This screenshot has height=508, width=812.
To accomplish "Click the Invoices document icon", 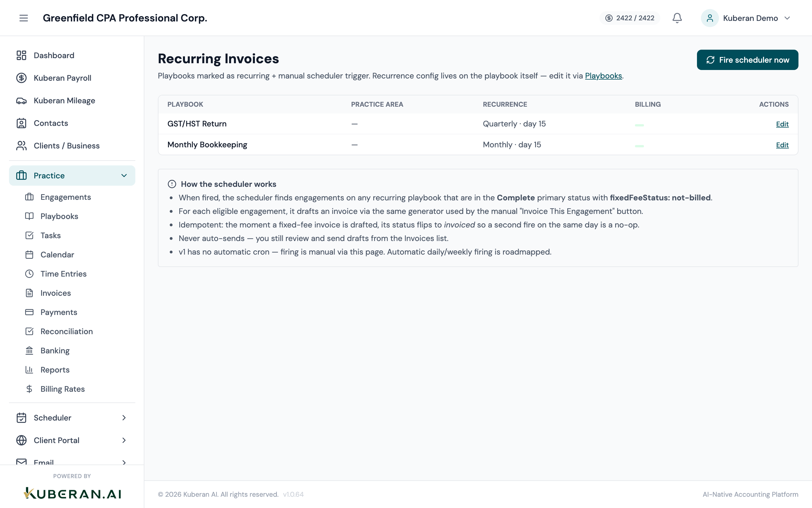I will coord(29,293).
